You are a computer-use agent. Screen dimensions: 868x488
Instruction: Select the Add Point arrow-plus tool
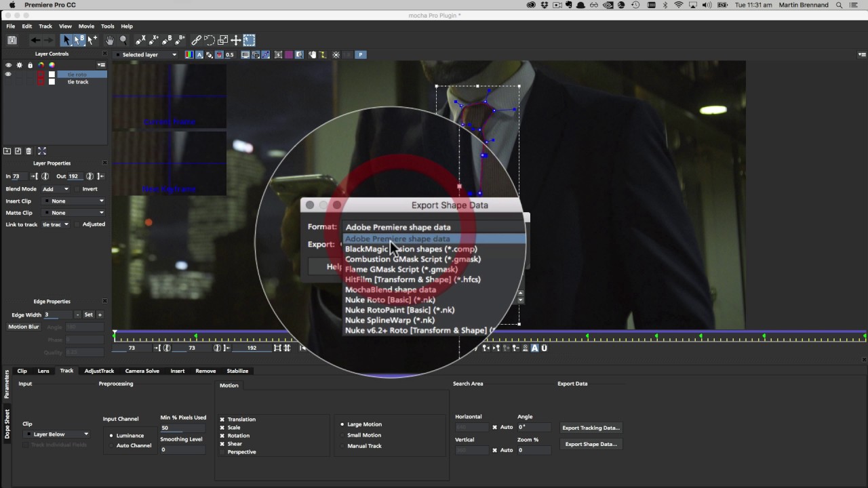[92, 40]
